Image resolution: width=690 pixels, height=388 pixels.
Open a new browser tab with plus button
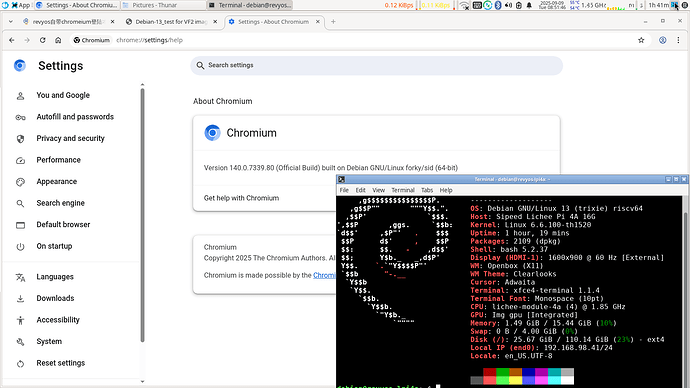click(333, 22)
